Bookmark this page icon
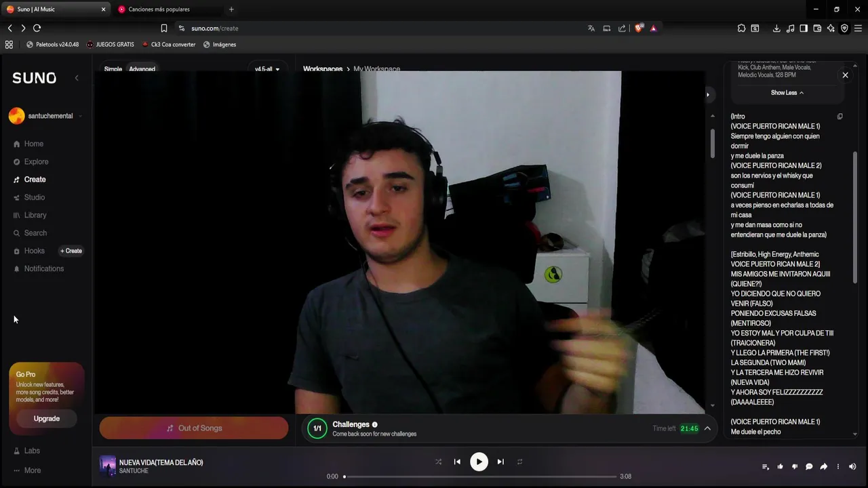Image resolution: width=868 pixels, height=488 pixels. [163, 28]
